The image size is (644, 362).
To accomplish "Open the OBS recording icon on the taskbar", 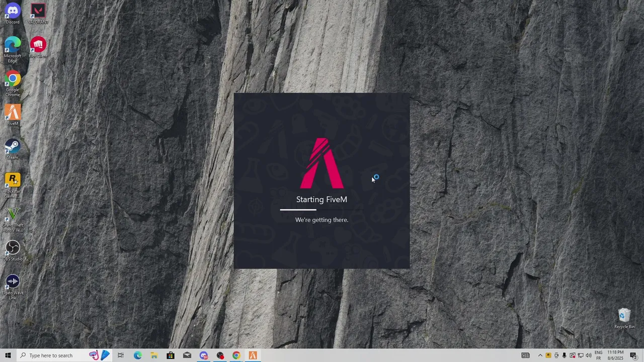I will tap(220, 355).
